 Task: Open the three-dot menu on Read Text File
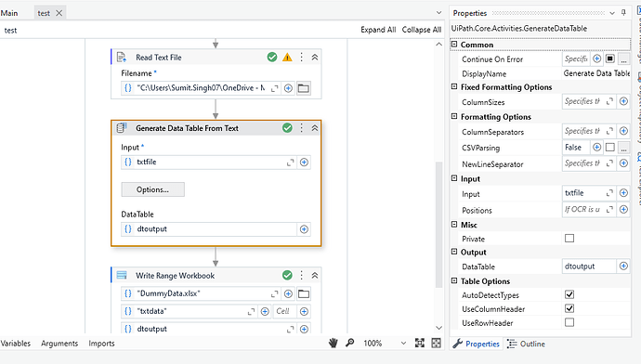tap(302, 58)
